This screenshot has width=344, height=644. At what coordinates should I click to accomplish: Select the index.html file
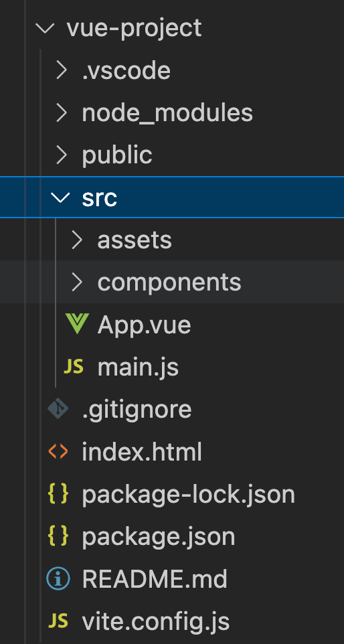point(172,452)
